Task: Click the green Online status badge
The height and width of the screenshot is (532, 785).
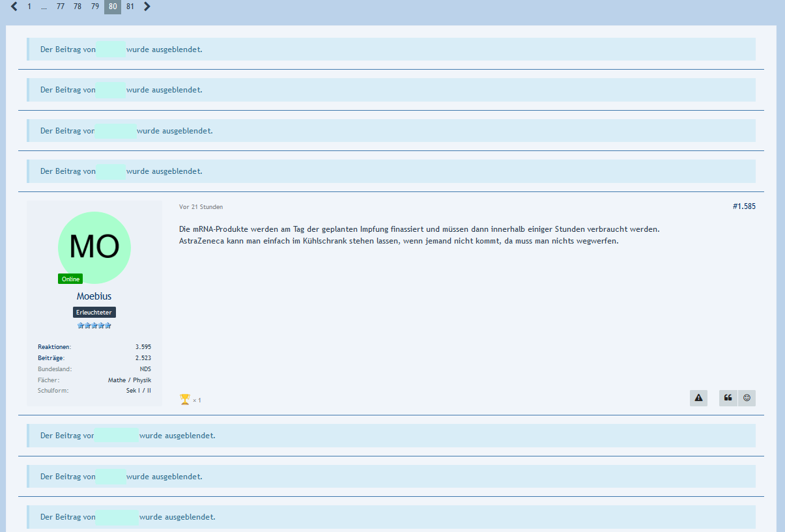Action: click(x=70, y=279)
